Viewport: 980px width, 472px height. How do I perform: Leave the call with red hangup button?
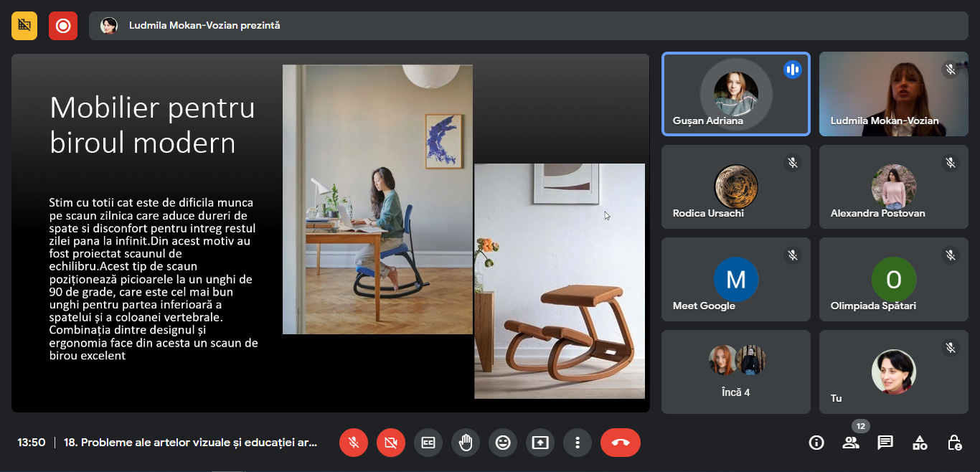click(621, 443)
